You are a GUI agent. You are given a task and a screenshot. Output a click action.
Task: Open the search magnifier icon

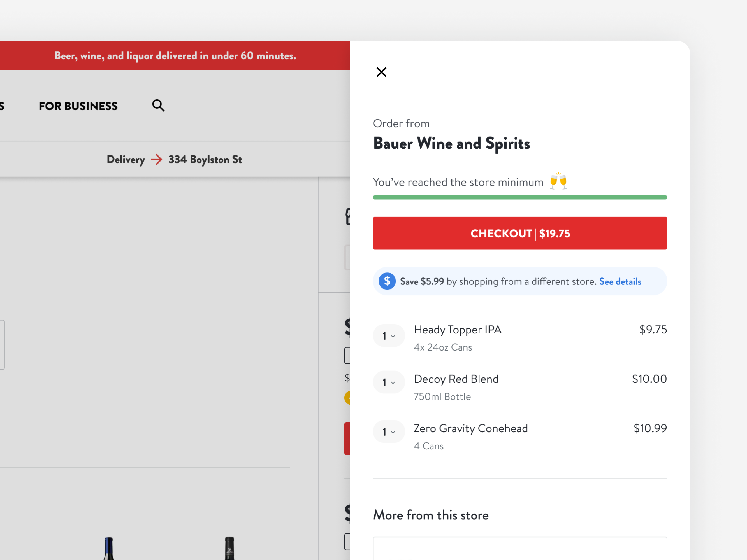158,106
